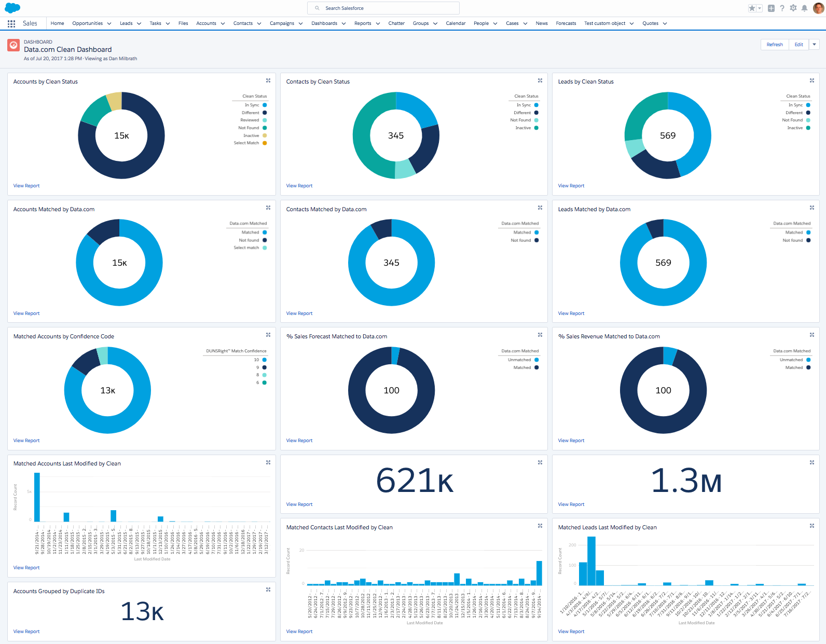The width and height of the screenshot is (826, 644).
Task: Open the Opportunities tab dropdown chevron
Action: (x=109, y=23)
